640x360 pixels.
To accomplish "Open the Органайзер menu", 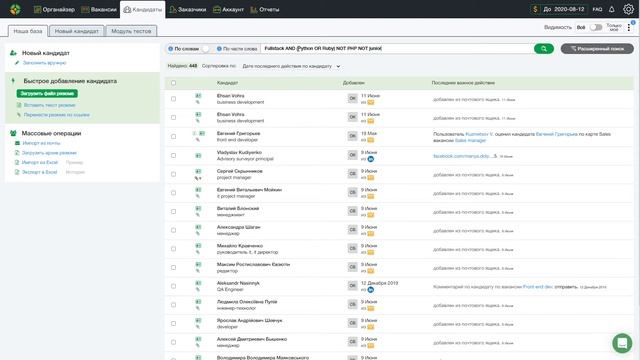I will pyautogui.click(x=54, y=9).
